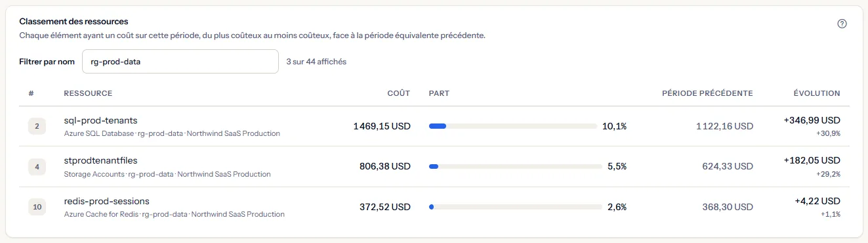
Task: Open the redis-prod-sessions resource
Action: (x=107, y=202)
